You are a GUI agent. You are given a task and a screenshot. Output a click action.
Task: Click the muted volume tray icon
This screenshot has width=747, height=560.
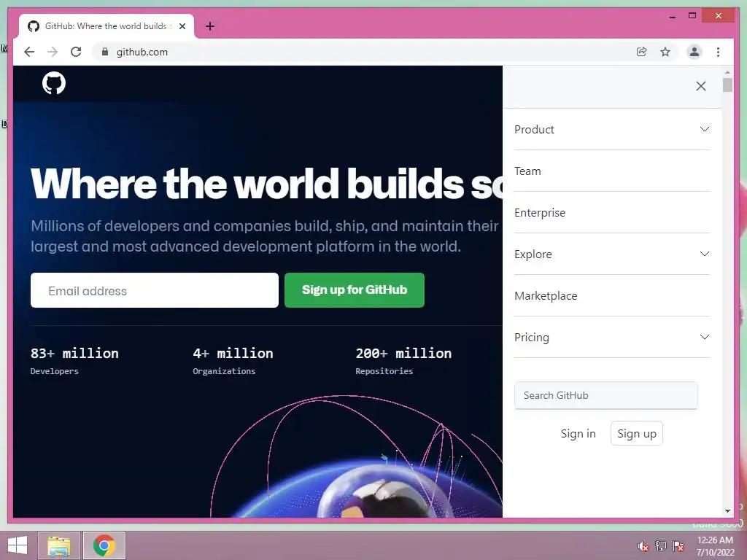[643, 545]
